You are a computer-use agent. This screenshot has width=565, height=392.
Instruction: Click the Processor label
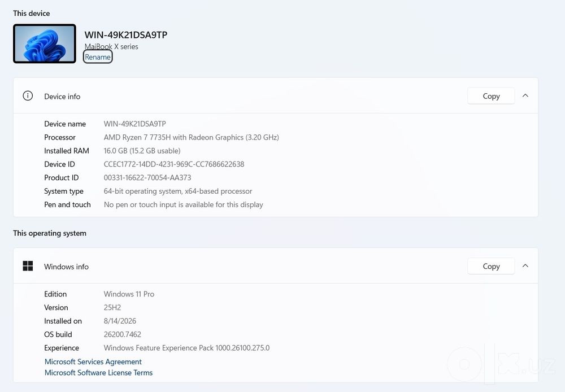[60, 137]
